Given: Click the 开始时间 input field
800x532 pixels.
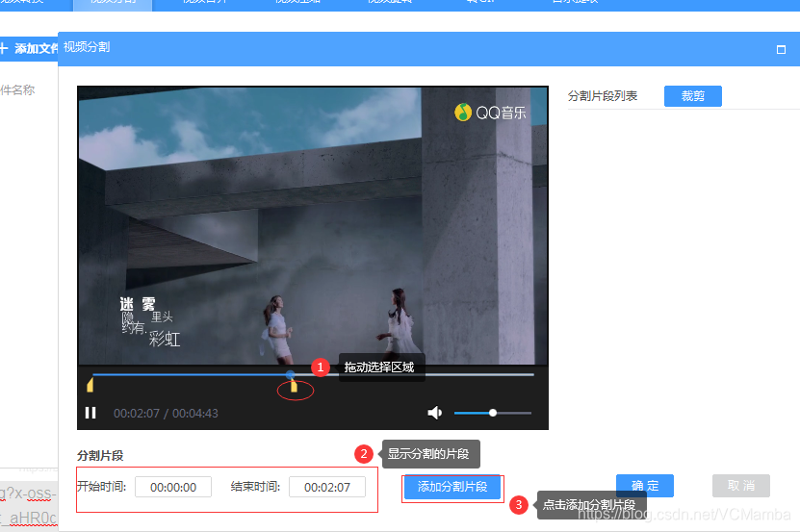Looking at the screenshot, I should point(173,487).
